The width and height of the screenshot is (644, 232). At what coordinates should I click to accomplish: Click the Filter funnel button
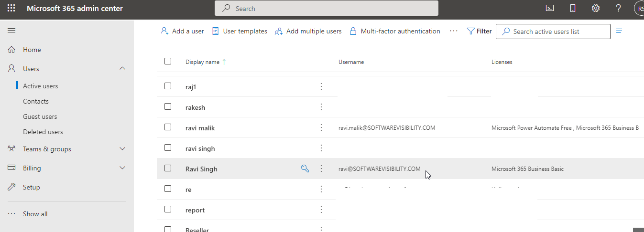click(480, 31)
